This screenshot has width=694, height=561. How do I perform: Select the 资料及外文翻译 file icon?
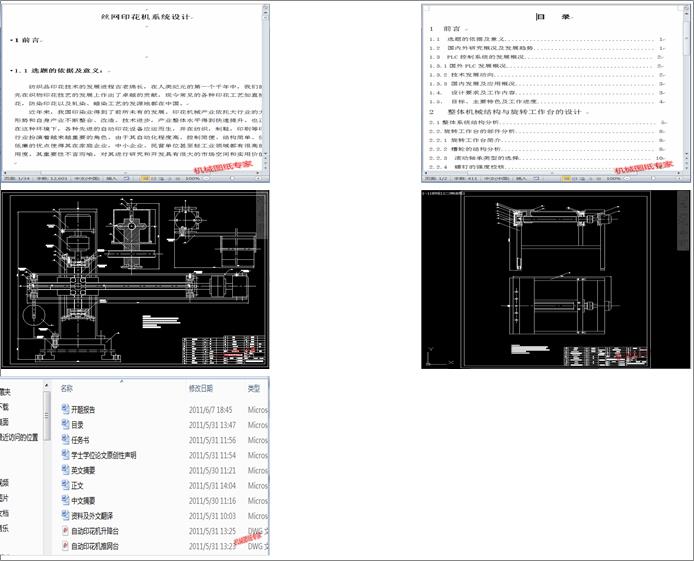click(65, 515)
